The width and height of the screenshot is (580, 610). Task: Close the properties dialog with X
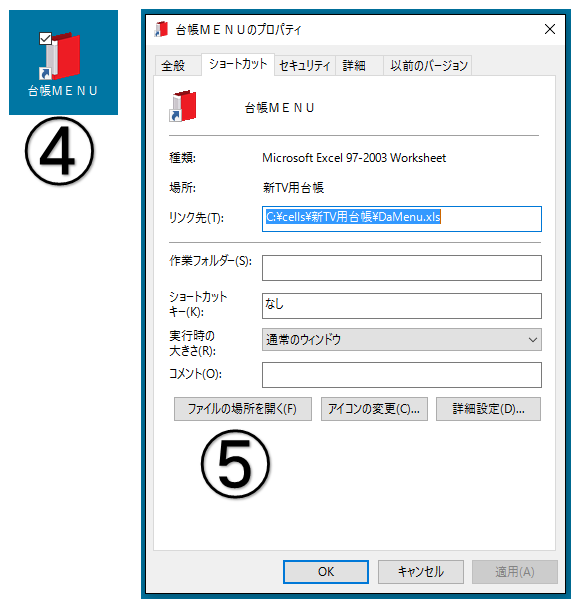(x=550, y=29)
